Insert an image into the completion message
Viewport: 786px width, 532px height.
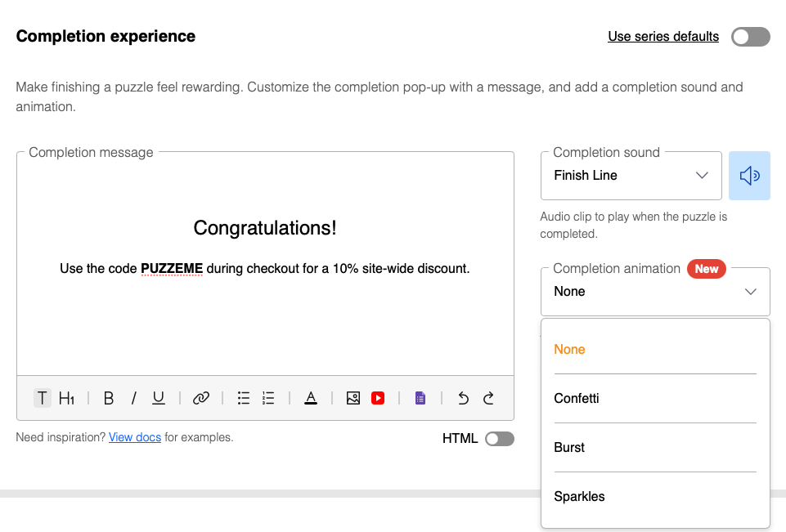tap(353, 398)
